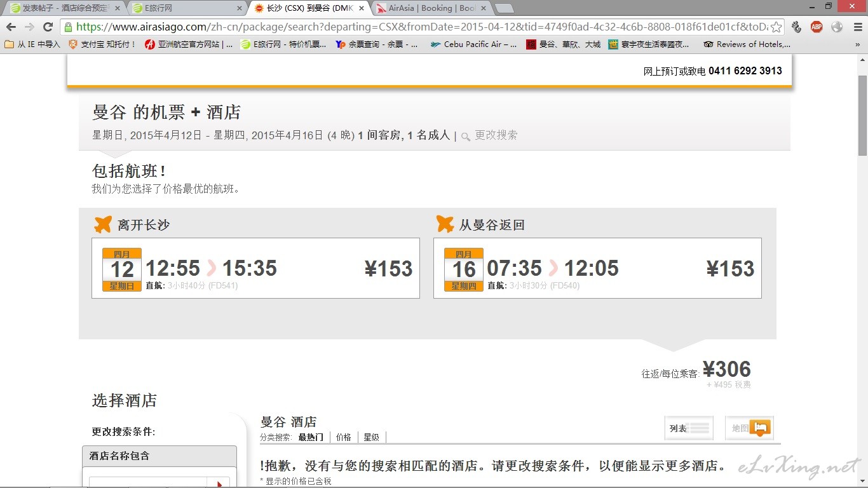The image size is (868, 488).
Task: Click the 四月 12 星期日 calendar icon
Action: (122, 269)
